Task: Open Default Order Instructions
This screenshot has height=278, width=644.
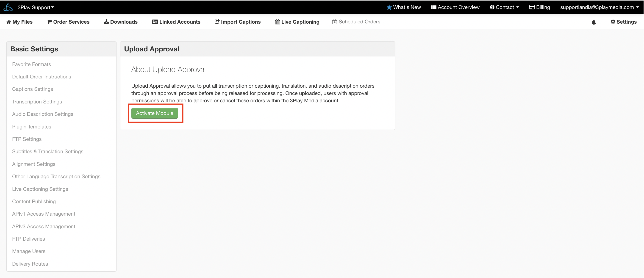Action: (x=42, y=77)
